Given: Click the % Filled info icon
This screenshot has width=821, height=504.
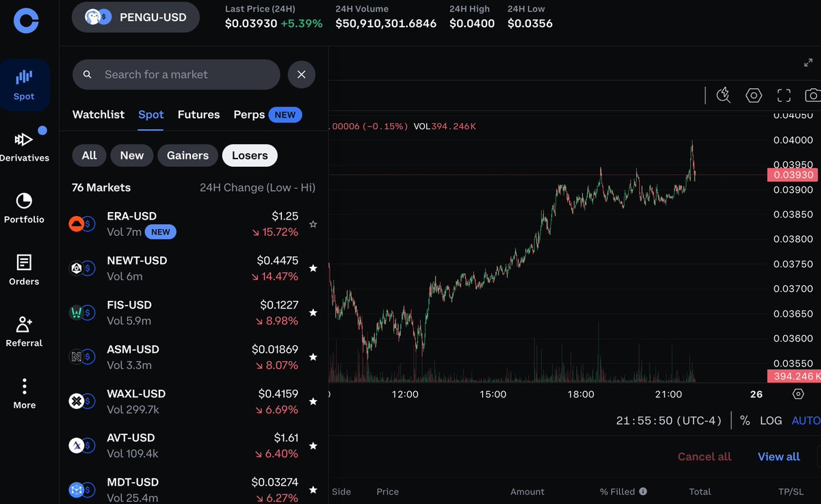Looking at the screenshot, I should pyautogui.click(x=643, y=491).
